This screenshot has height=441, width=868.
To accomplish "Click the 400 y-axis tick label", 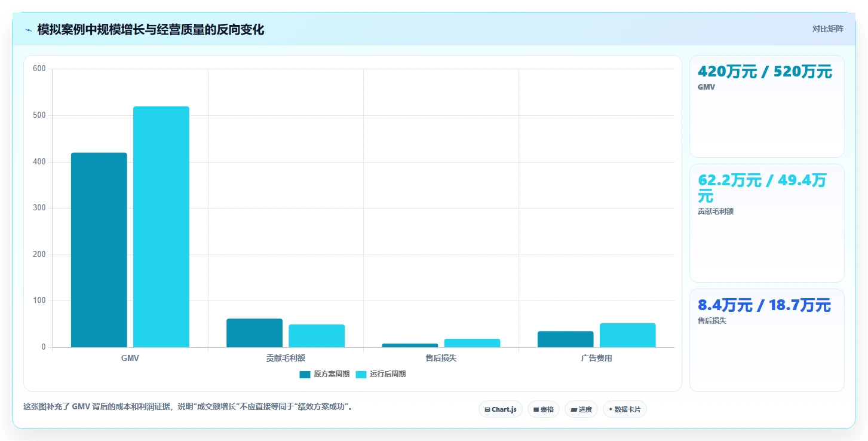I will click(x=39, y=162).
